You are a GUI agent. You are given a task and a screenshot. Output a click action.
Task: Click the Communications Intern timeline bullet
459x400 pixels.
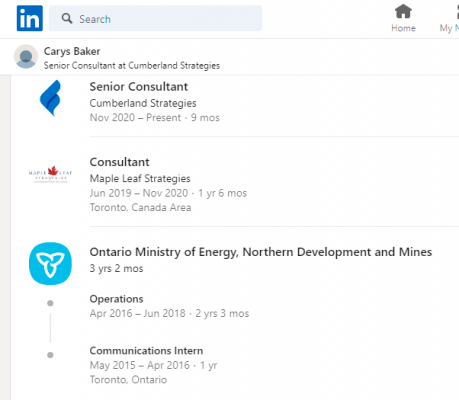pyautogui.click(x=50, y=355)
